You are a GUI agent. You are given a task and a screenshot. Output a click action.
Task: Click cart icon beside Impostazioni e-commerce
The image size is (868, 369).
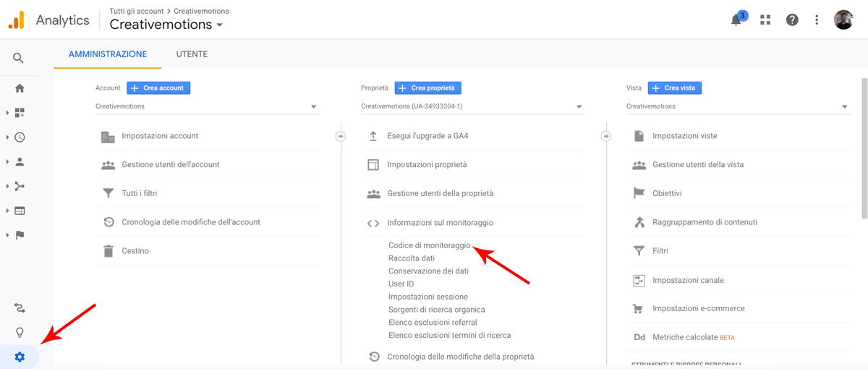[x=639, y=308]
